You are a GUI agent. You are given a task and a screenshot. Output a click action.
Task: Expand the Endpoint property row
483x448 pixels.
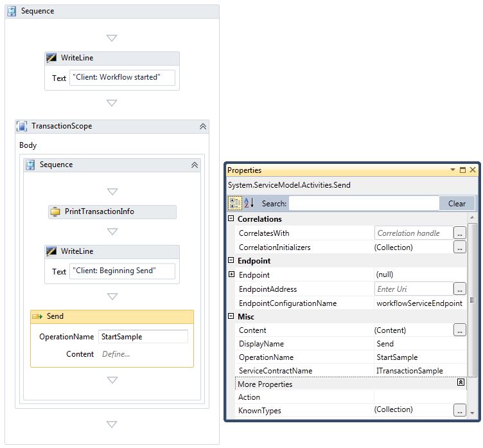(x=232, y=274)
